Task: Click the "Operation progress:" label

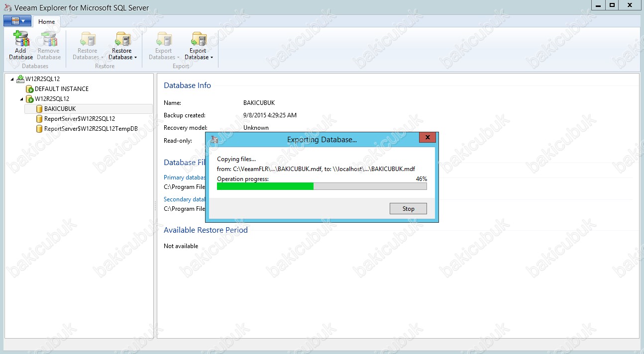Action: pyautogui.click(x=243, y=179)
